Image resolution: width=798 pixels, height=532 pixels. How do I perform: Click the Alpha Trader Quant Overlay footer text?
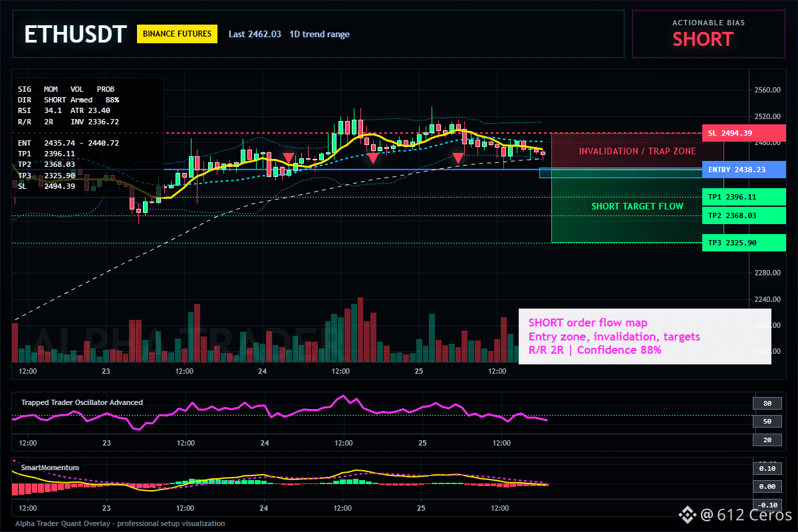click(120, 523)
